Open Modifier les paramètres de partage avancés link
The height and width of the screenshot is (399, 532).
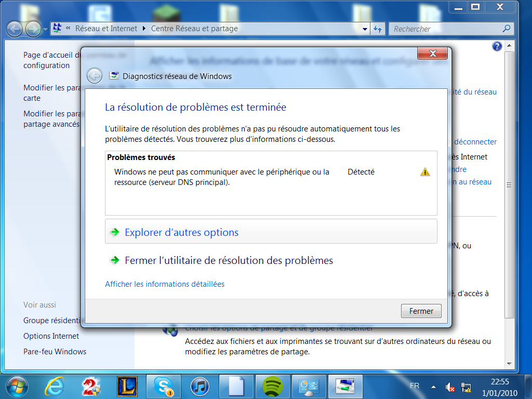point(52,119)
